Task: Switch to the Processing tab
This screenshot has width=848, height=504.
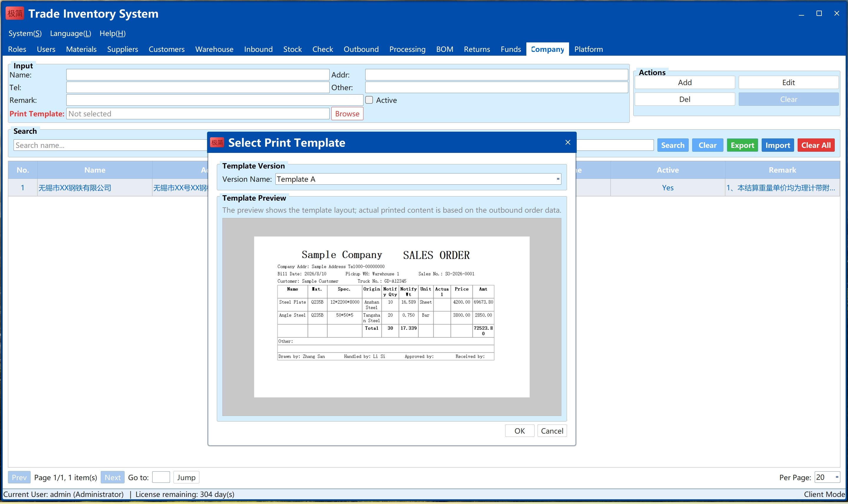Action: pyautogui.click(x=407, y=49)
